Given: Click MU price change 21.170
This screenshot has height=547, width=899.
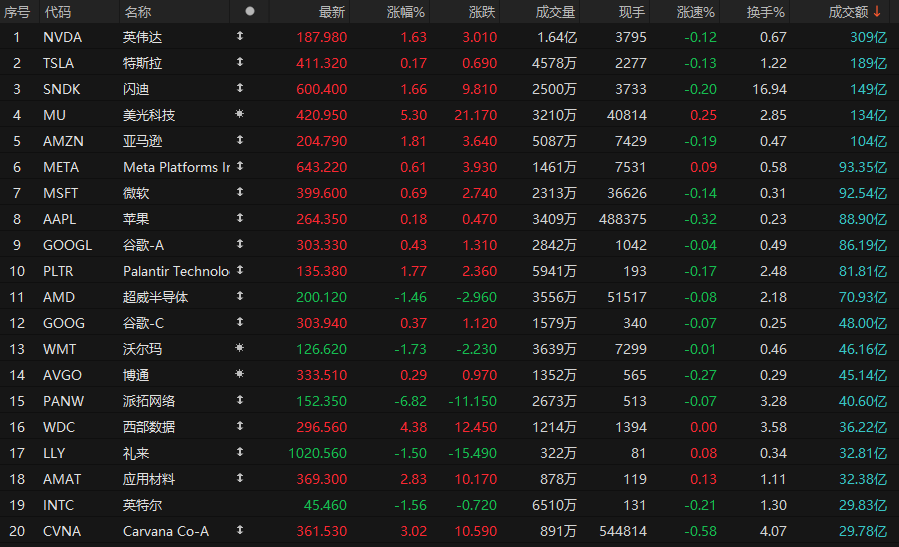Looking at the screenshot, I should coord(476,115).
